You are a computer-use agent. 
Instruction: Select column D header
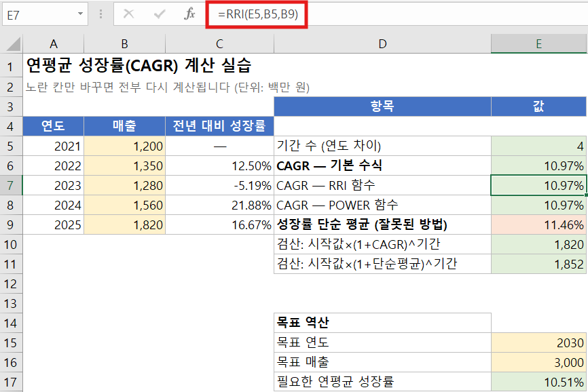(382, 44)
